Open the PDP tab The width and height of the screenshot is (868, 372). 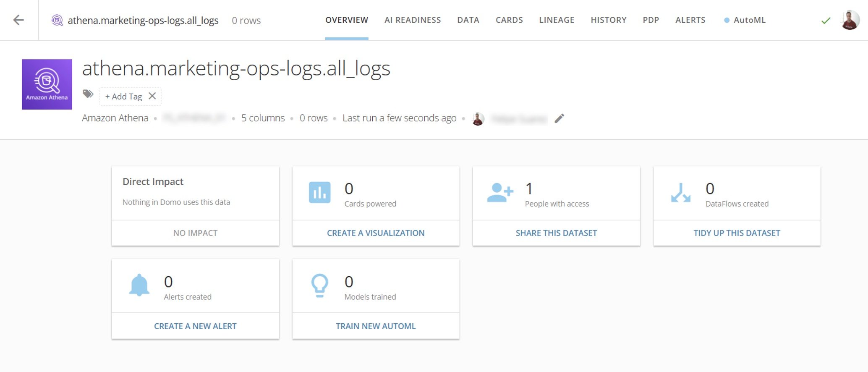pos(651,20)
